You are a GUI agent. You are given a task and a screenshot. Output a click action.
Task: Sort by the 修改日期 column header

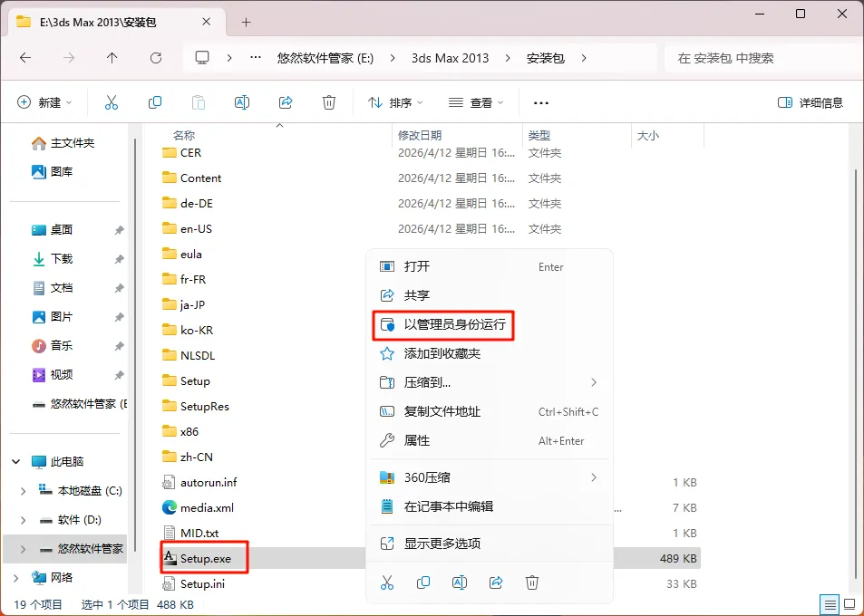pyautogui.click(x=420, y=135)
